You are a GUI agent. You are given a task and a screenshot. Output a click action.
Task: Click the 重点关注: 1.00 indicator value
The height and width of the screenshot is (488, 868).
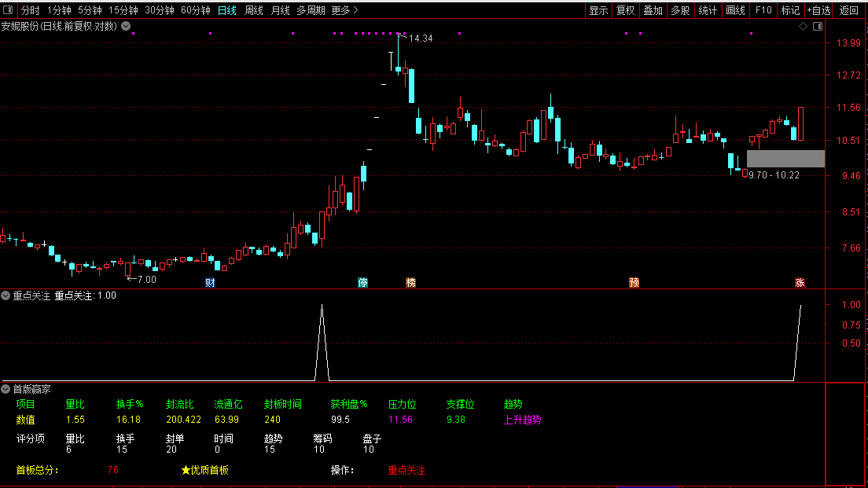85,296
